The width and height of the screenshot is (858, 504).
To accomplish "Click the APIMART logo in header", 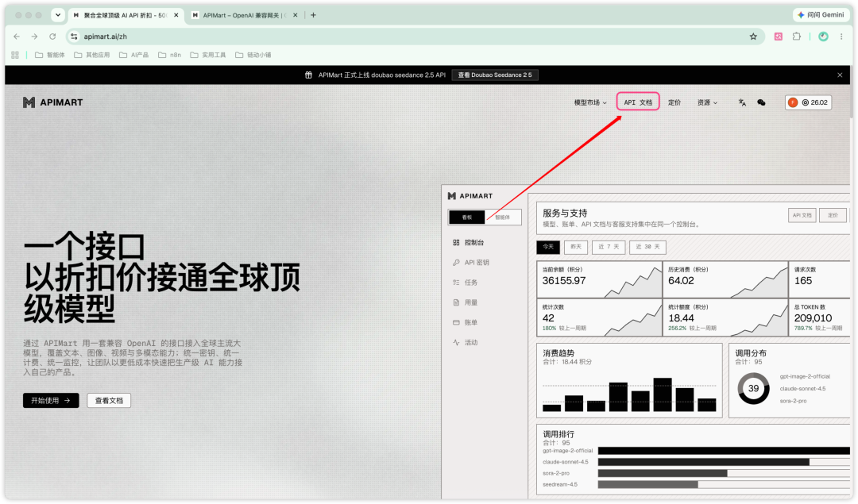I will tap(53, 102).
